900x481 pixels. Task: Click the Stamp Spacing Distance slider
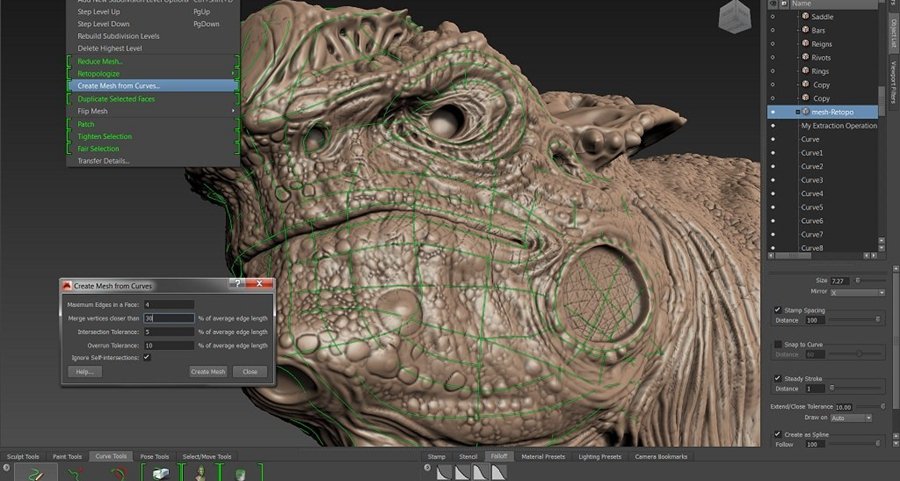(x=857, y=320)
